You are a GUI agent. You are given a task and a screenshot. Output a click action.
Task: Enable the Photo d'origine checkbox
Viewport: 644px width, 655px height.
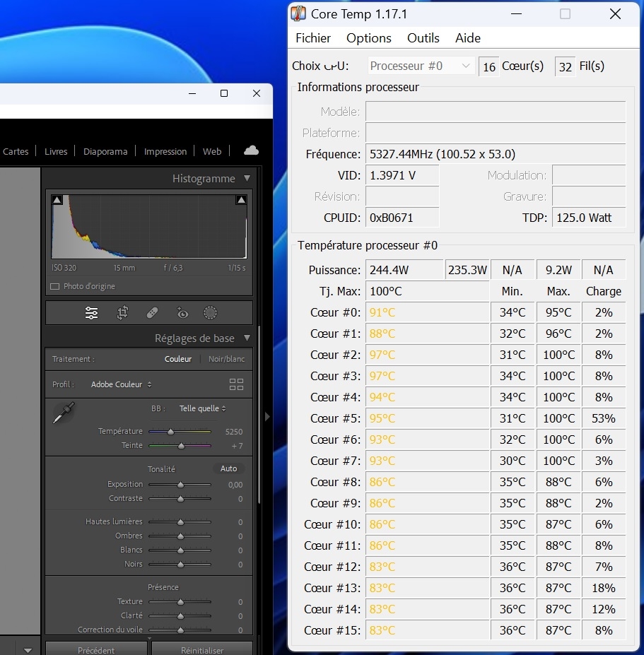pos(55,286)
